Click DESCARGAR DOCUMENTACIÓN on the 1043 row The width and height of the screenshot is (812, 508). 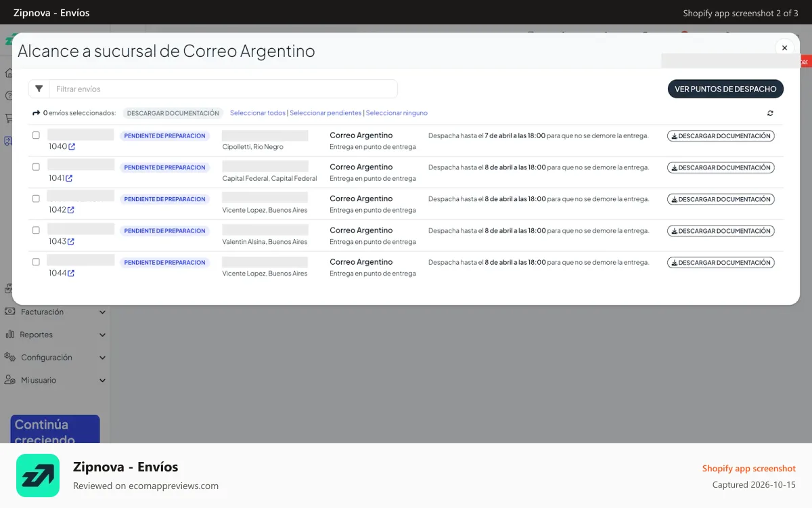[x=721, y=231]
